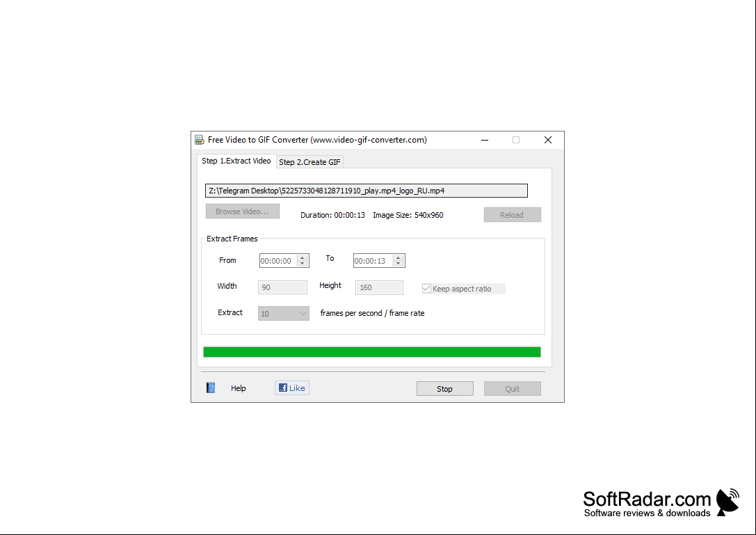The height and width of the screenshot is (535, 756).
Task: Close the Free Video to GIF Converter window
Action: coord(548,140)
